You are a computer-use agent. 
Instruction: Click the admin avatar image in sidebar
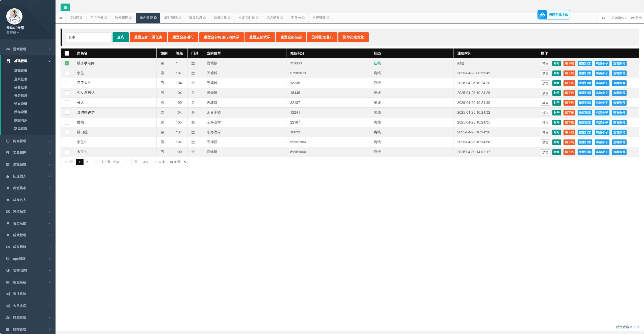(x=14, y=16)
